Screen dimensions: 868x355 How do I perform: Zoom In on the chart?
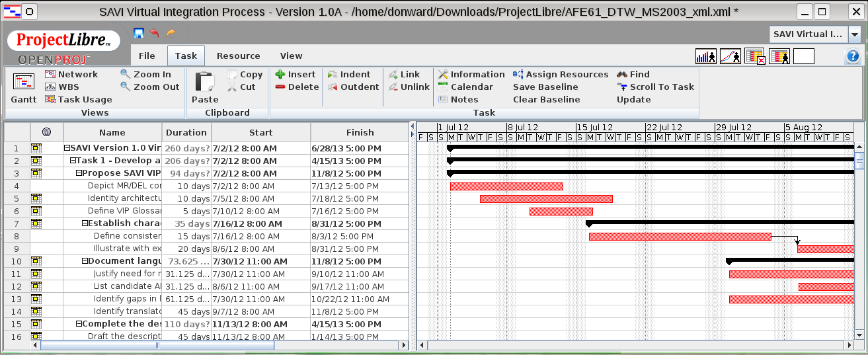pyautogui.click(x=145, y=75)
